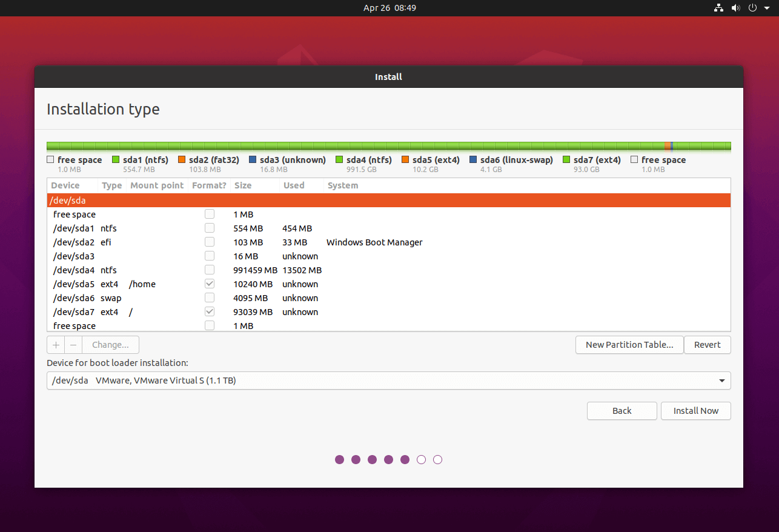Click the system menu arrow in top bar

pyautogui.click(x=767, y=8)
